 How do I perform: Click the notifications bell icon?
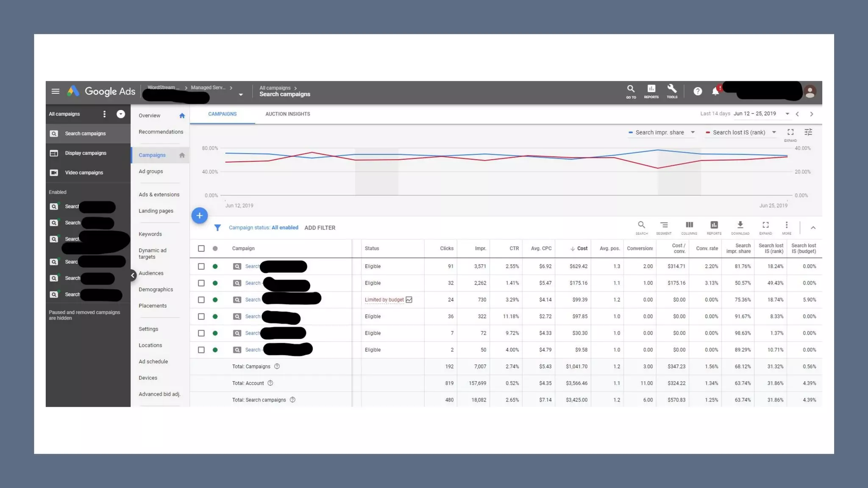tap(715, 91)
